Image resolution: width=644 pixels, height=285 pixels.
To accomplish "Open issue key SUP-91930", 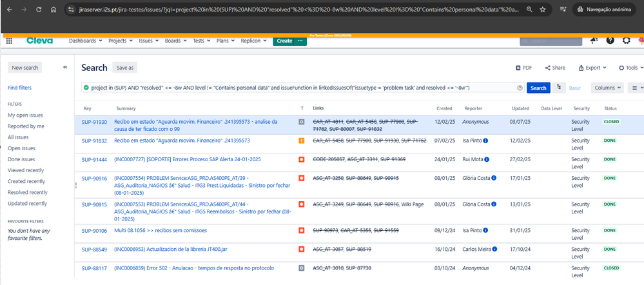I will [94, 122].
